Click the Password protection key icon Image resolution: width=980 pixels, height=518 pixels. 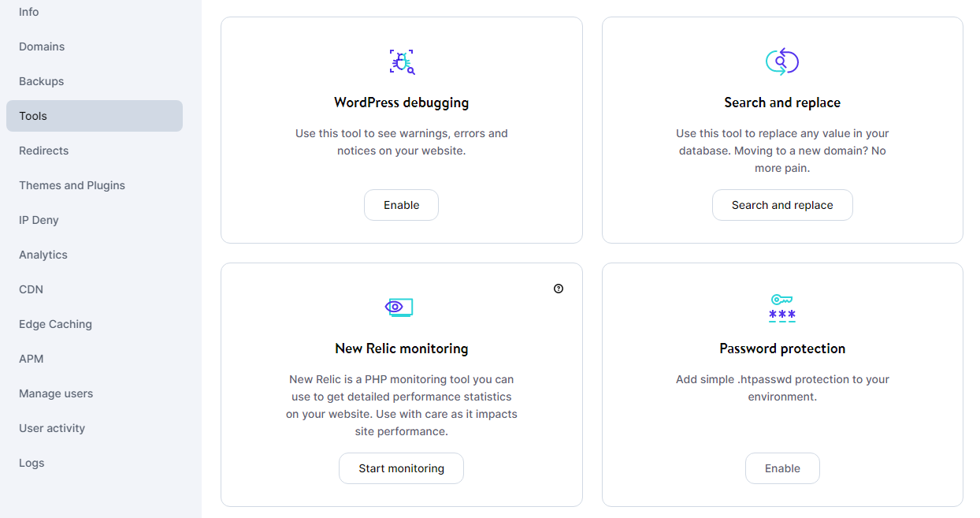tap(781, 307)
